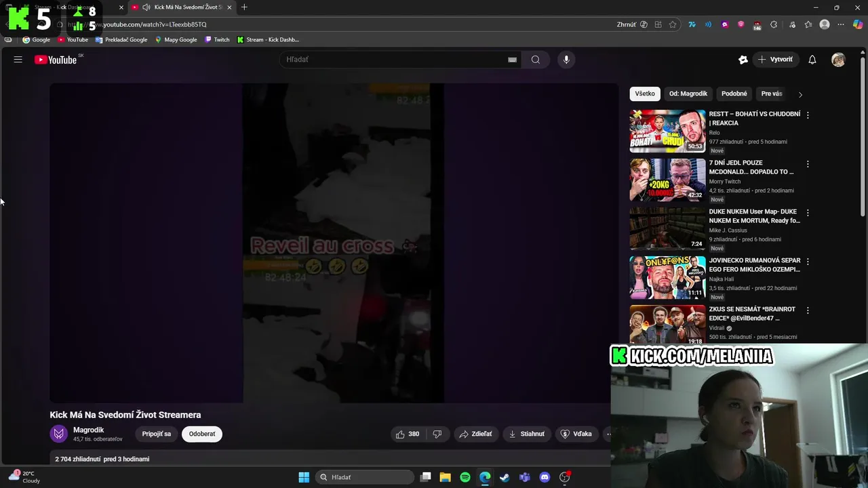868x488 pixels.
Task: Add page to favorites with the star icon
Action: click(673, 24)
